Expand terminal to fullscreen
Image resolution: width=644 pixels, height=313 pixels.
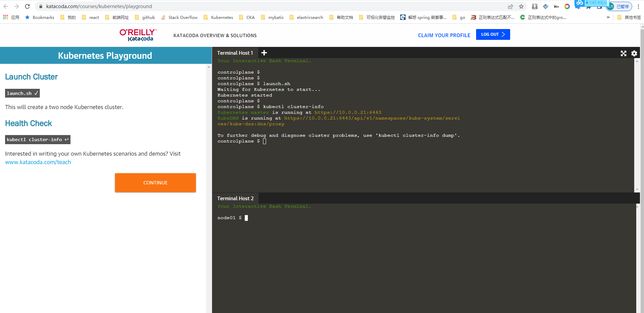coord(623,53)
